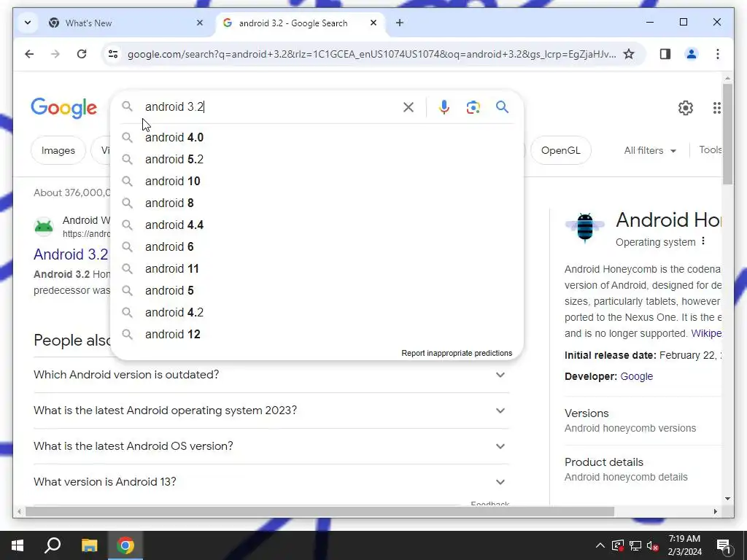The height and width of the screenshot is (560, 747).
Task: Expand What version is Android 13
Action: click(x=271, y=482)
